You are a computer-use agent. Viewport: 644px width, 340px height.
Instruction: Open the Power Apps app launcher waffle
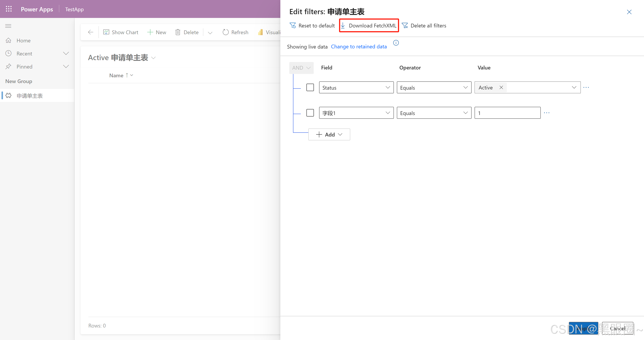coord(9,9)
